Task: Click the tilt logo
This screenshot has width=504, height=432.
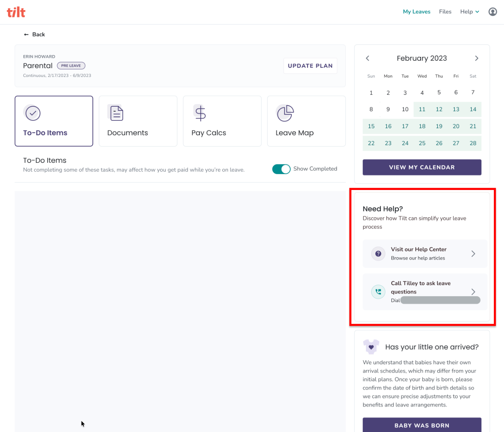Action: 16,12
